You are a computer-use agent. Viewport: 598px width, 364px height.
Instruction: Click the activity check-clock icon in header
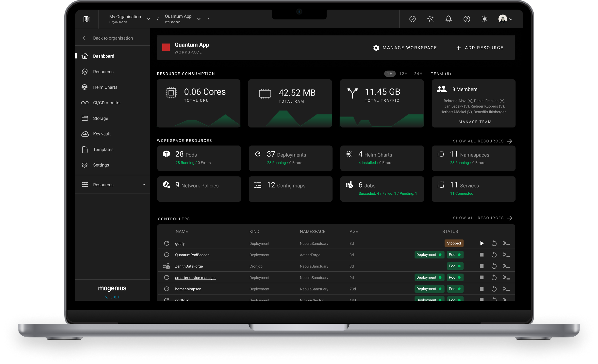(x=412, y=19)
